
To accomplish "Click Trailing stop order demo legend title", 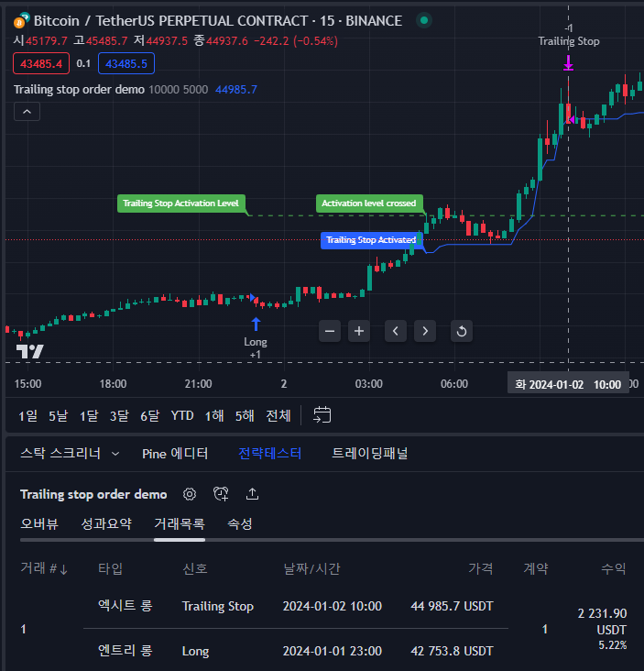I will click(79, 90).
